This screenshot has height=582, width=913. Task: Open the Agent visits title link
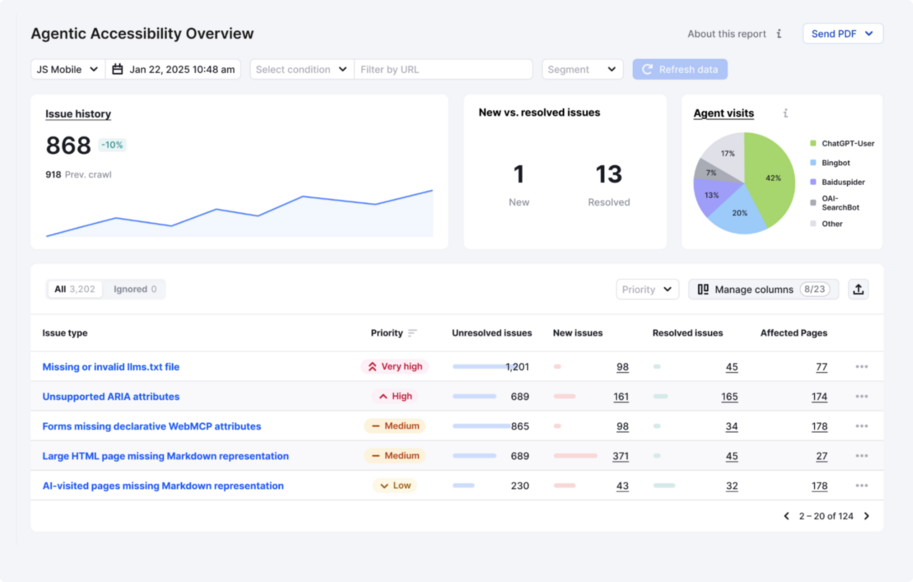(724, 113)
